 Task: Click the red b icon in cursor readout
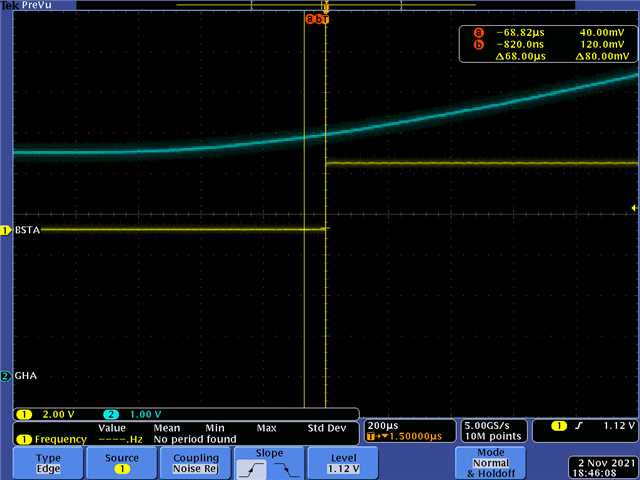(x=478, y=44)
